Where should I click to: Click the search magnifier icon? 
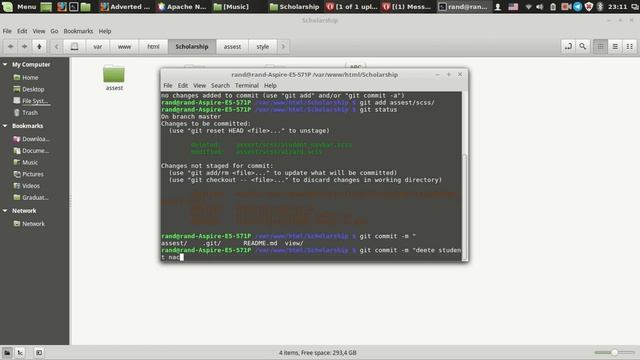pos(583,47)
